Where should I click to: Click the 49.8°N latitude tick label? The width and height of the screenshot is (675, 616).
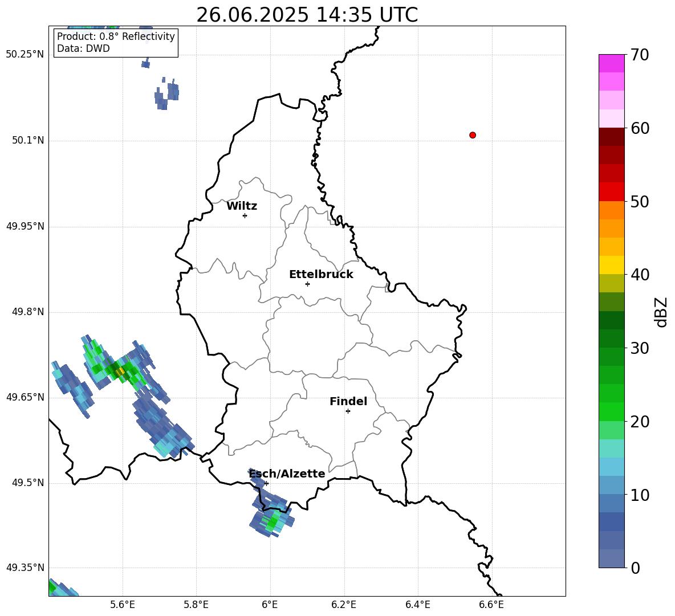pyautogui.click(x=28, y=312)
